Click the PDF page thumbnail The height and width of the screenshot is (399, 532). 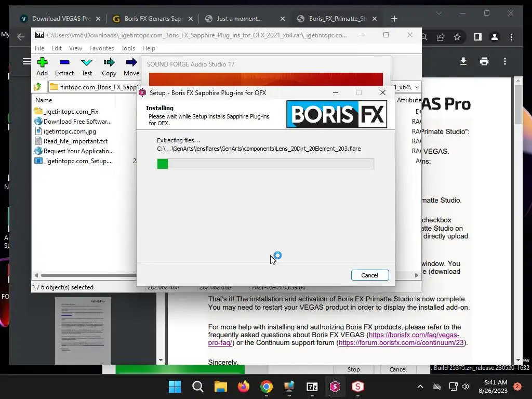pyautogui.click(x=83, y=330)
